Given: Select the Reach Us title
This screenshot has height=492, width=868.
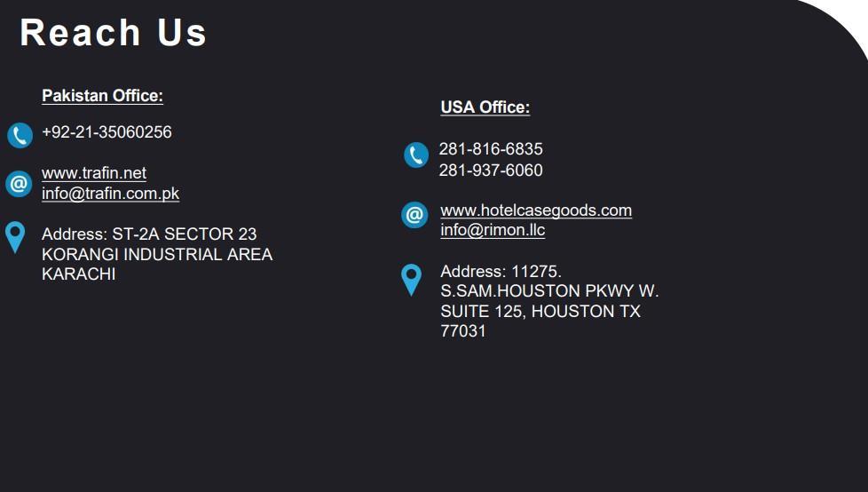Looking at the screenshot, I should (x=113, y=33).
